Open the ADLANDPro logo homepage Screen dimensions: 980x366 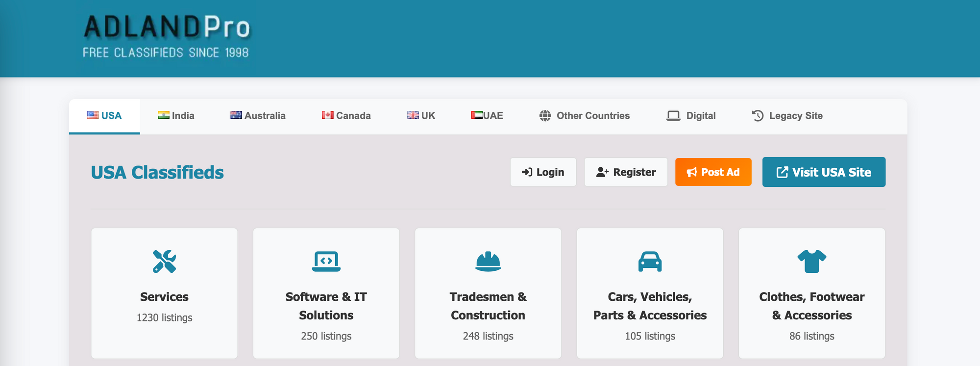coord(167,37)
